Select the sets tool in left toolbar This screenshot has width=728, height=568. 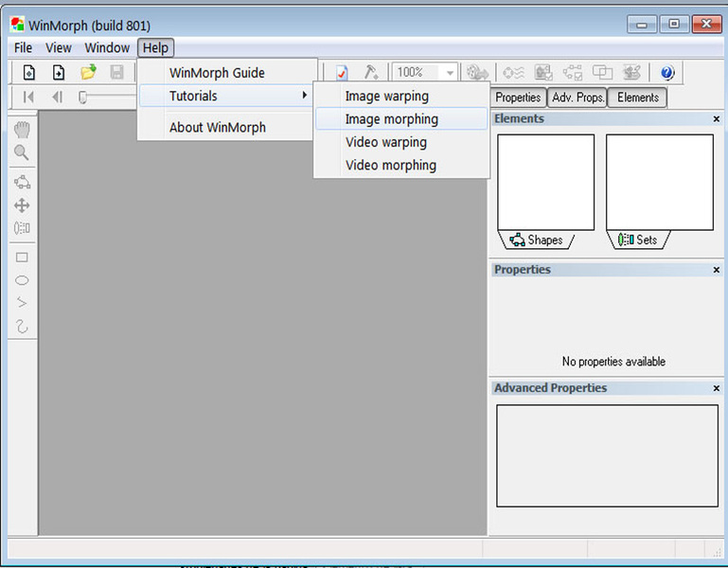[22, 228]
